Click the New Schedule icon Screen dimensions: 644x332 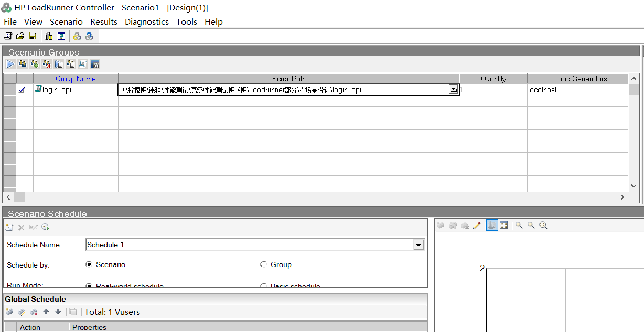click(9, 227)
